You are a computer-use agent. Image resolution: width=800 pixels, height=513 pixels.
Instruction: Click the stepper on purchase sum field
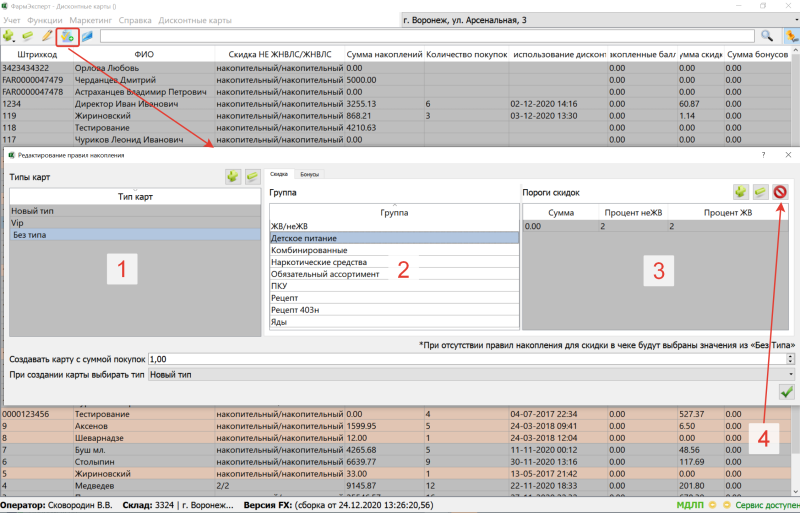(790, 358)
